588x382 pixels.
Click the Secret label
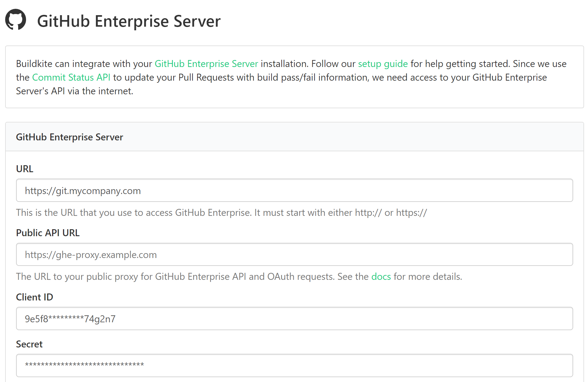29,344
